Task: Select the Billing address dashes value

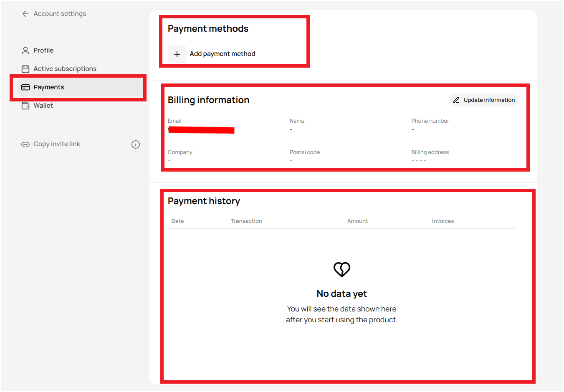Action: [x=419, y=160]
